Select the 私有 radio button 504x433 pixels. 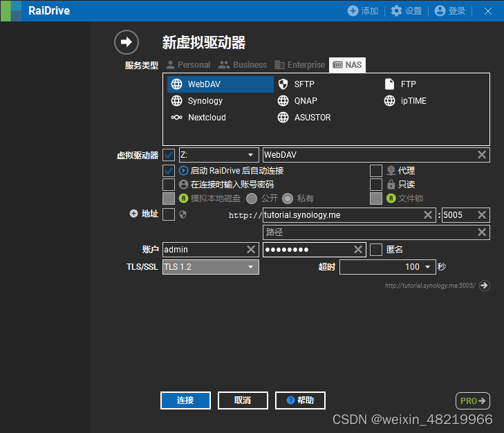pos(288,199)
